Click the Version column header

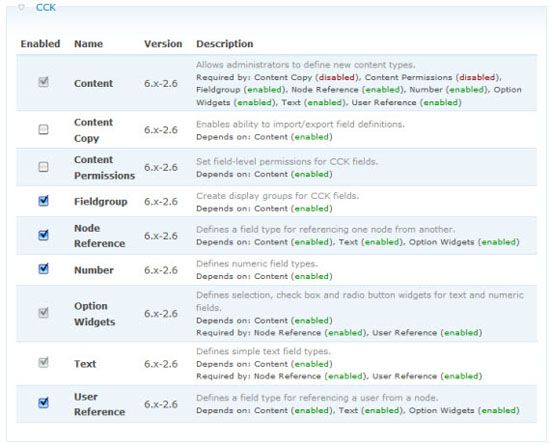point(163,44)
